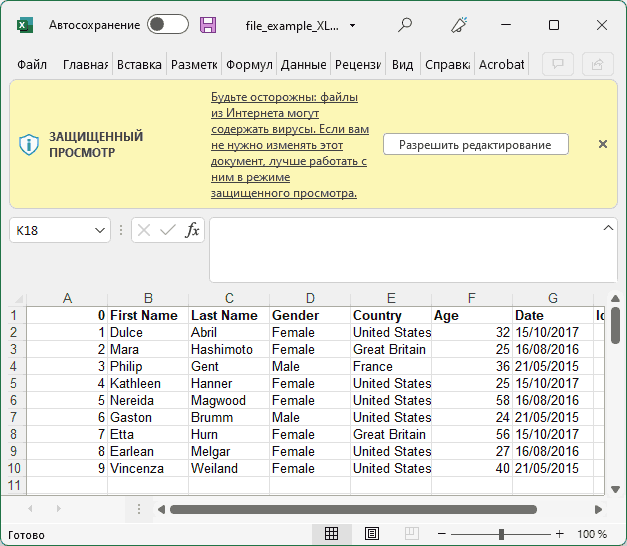Click the horizontal scrollbar right arrow
Viewport: 627px width, 546px height.
coord(598,509)
